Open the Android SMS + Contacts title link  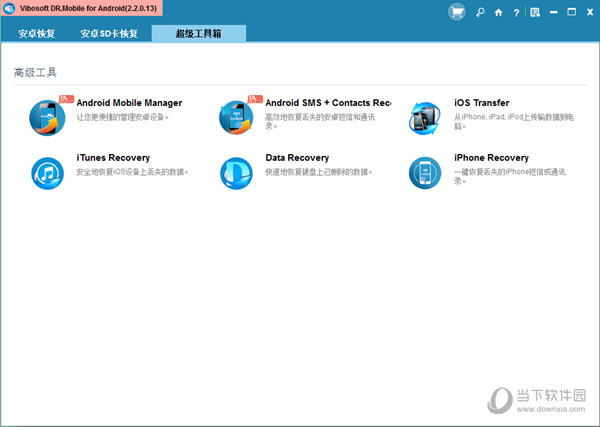[328, 103]
